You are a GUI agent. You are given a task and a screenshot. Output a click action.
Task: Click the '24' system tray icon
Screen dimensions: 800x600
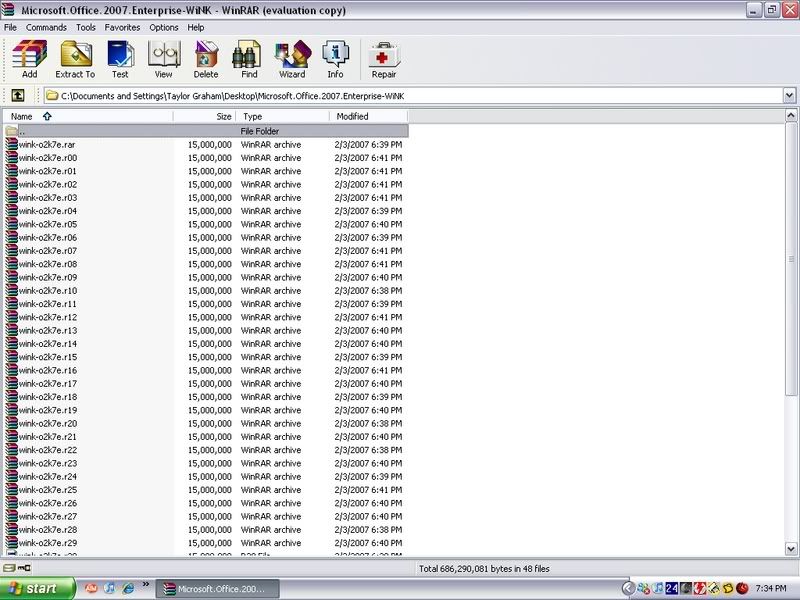point(672,588)
